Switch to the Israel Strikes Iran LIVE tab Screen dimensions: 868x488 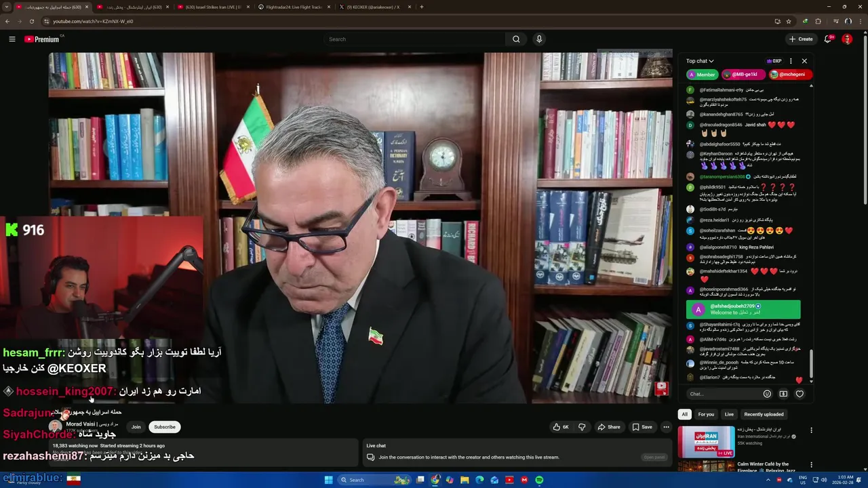coord(213,7)
